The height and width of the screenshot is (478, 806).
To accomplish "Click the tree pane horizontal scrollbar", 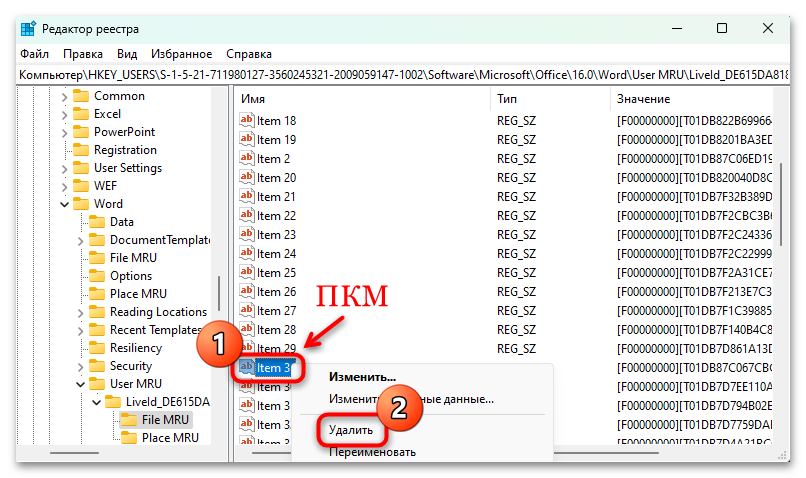I will coord(74,453).
